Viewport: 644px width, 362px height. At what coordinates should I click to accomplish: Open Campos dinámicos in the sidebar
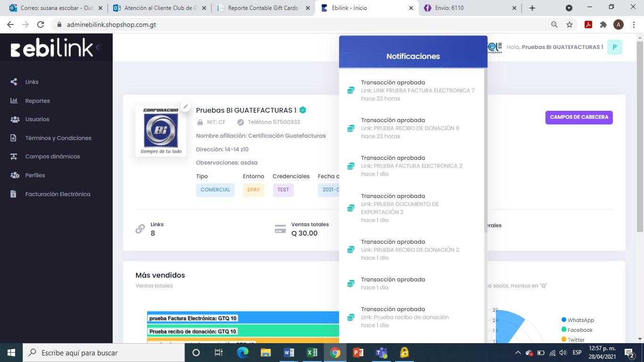(53, 156)
